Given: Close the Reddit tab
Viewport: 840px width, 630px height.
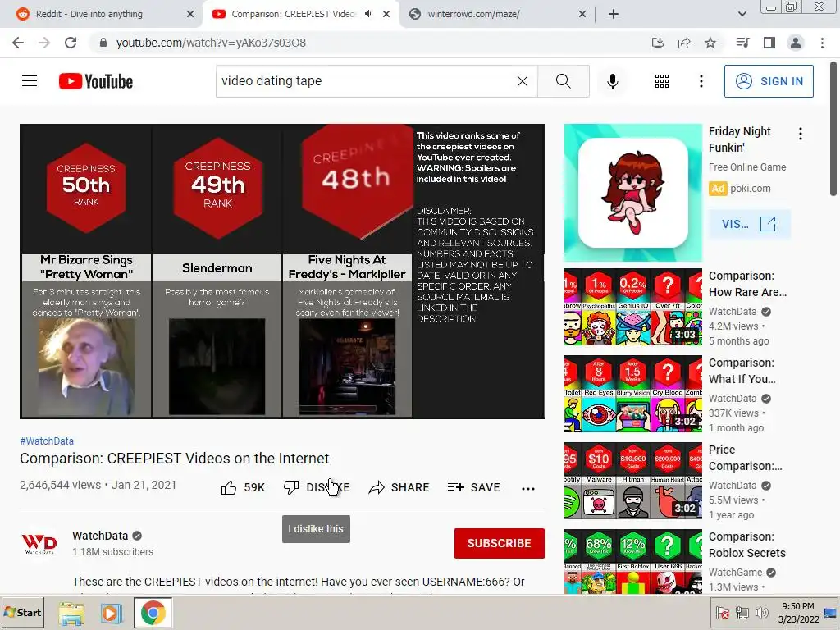Looking at the screenshot, I should pos(190,14).
